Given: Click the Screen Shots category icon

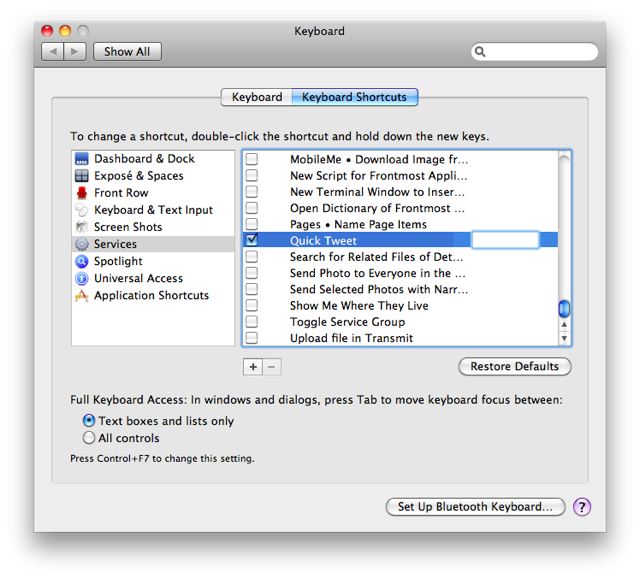Looking at the screenshot, I should pyautogui.click(x=82, y=227).
